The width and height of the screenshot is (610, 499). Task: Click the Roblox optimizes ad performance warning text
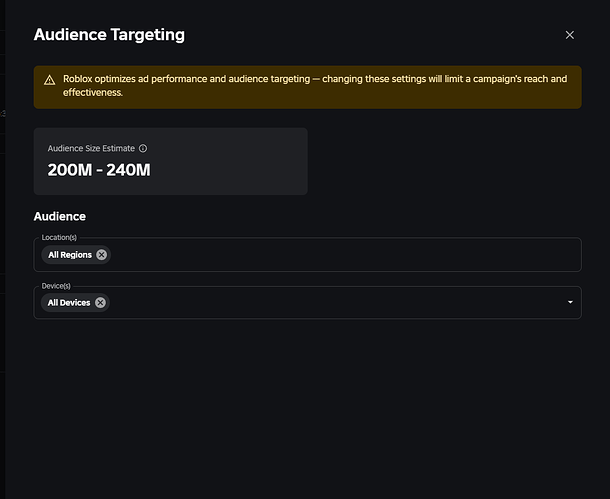pyautogui.click(x=315, y=86)
